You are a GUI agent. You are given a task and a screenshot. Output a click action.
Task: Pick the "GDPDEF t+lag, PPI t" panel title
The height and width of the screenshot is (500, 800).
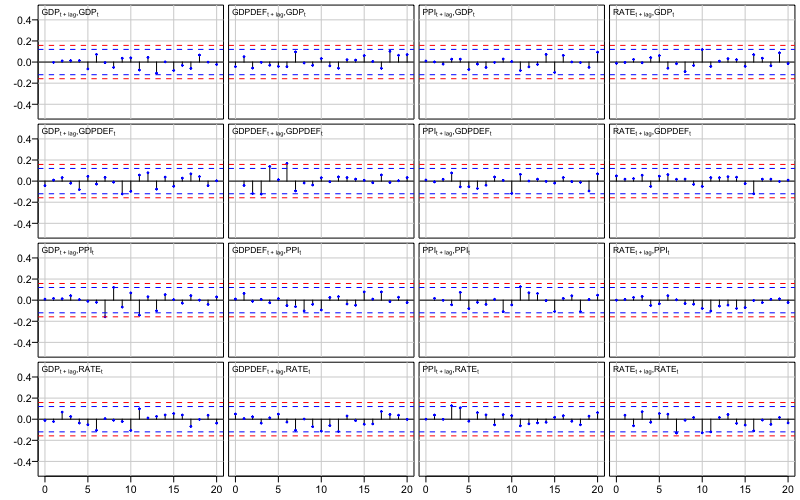267,251
